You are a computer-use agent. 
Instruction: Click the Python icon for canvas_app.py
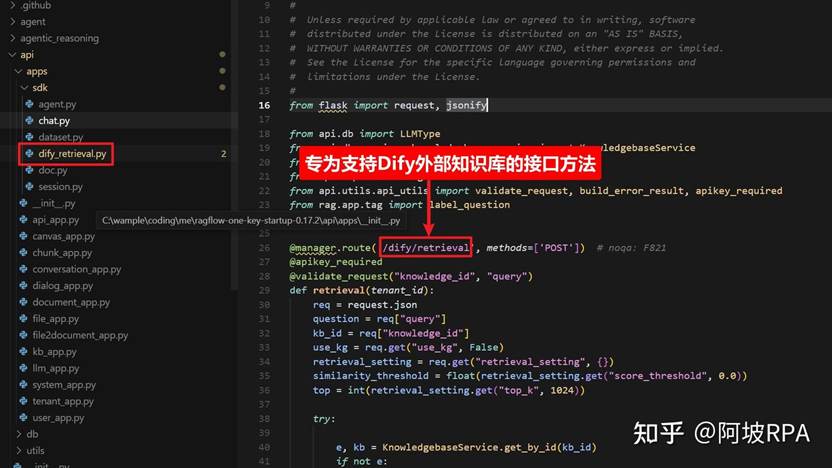[x=23, y=236]
